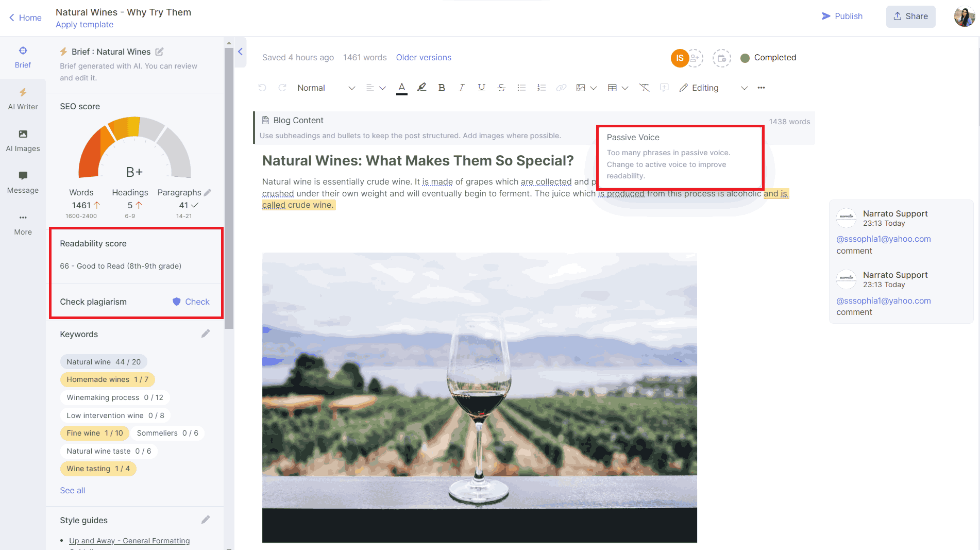The width and height of the screenshot is (980, 550).
Task: Click the Apply template link
Action: click(x=85, y=24)
